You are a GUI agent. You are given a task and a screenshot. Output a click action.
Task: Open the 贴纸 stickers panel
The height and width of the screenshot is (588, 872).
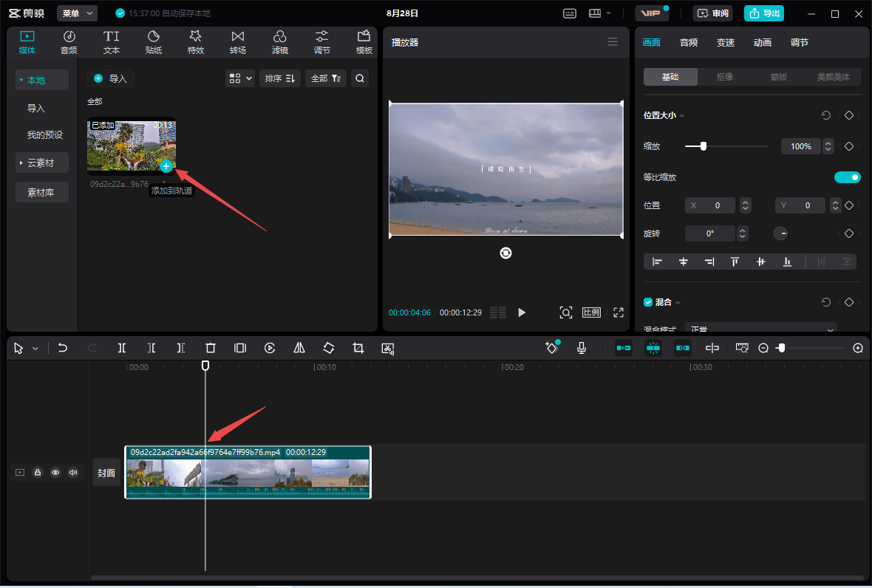tap(154, 42)
